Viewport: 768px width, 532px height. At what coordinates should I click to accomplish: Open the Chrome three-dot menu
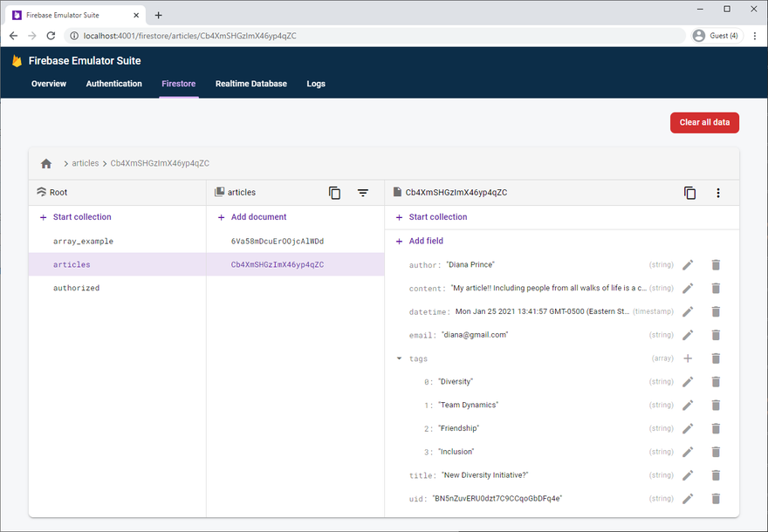tap(755, 36)
